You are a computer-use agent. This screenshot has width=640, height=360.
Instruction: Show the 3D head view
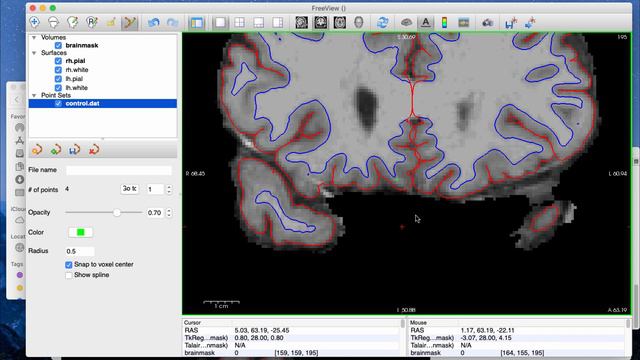359,22
